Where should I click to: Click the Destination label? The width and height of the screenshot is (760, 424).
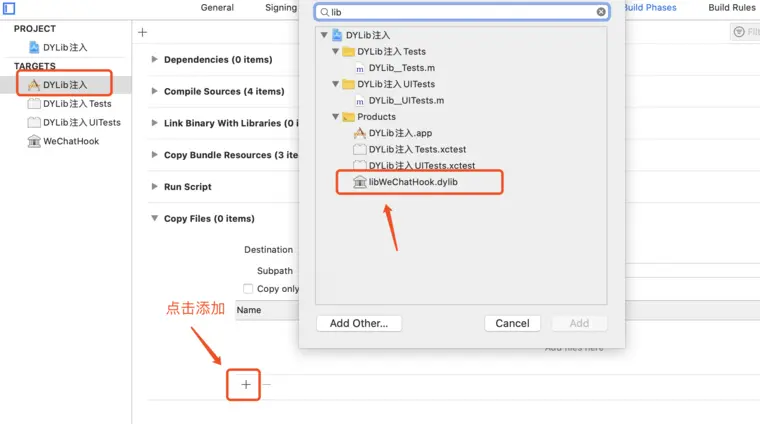[x=269, y=250]
